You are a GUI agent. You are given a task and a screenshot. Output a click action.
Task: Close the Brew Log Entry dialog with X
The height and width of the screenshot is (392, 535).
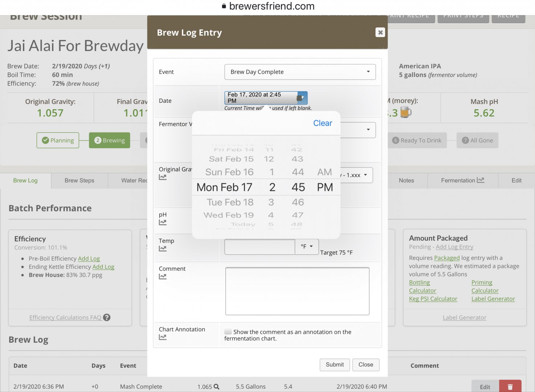click(380, 32)
